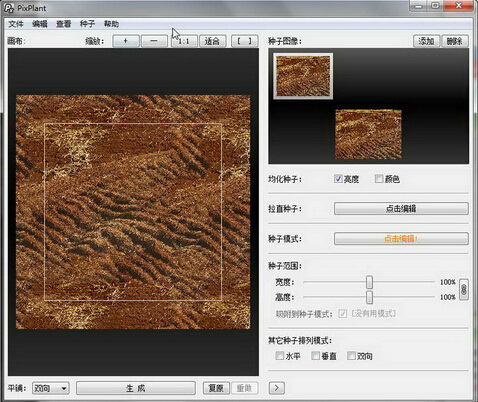This screenshot has height=402, width=478.
Task: Click the 添加 add seed button
Action: (426, 41)
